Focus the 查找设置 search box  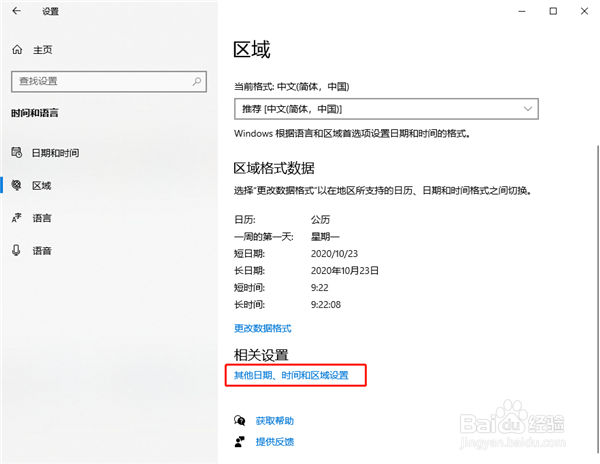(x=109, y=81)
